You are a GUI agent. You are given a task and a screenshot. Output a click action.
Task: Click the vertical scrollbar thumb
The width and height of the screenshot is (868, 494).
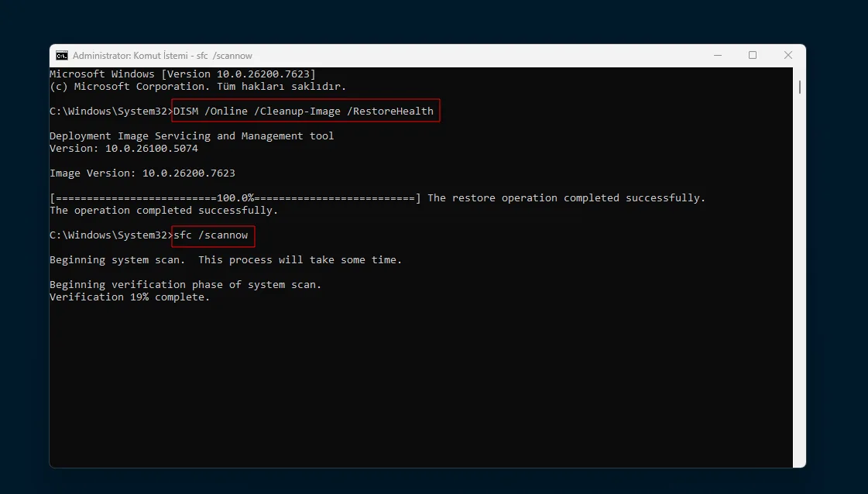(x=799, y=86)
